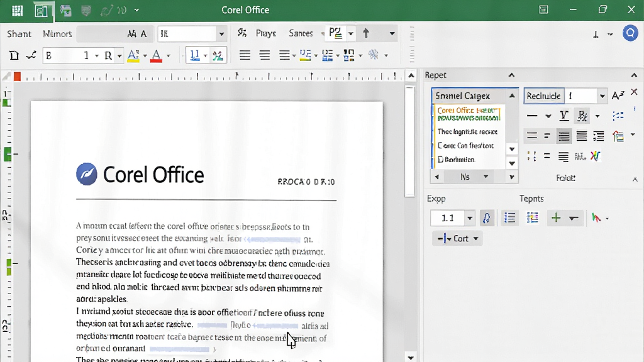Click the multicolor X icon in panel
This screenshot has height=362, width=644.
(595, 156)
